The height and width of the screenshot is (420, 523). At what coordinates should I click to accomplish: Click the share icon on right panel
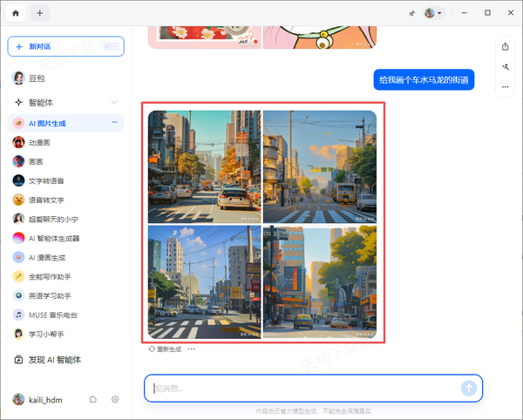click(506, 46)
